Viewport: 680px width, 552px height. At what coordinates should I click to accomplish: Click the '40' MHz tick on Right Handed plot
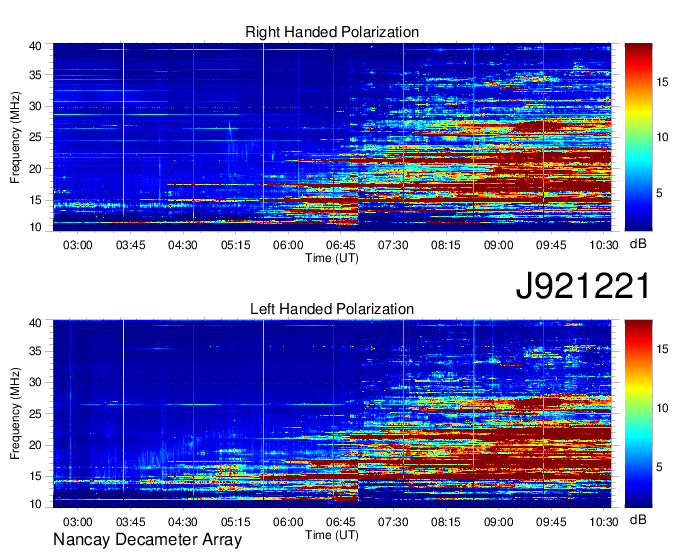(x=36, y=46)
